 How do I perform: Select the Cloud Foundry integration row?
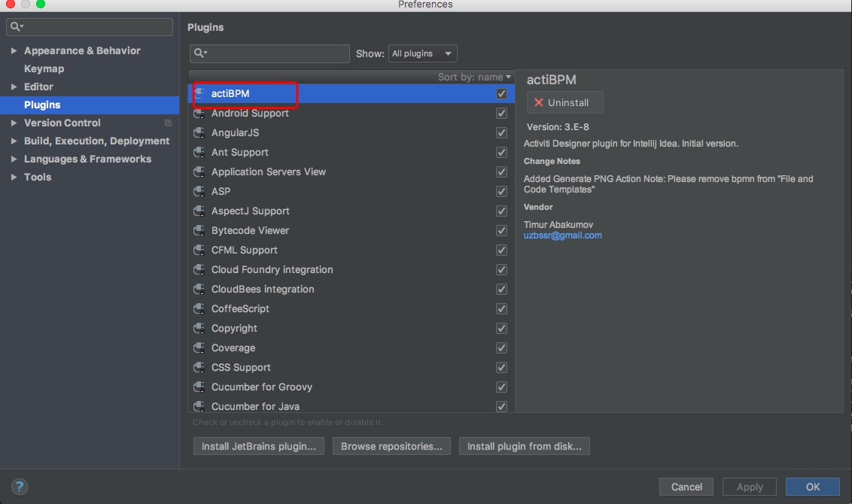351,269
